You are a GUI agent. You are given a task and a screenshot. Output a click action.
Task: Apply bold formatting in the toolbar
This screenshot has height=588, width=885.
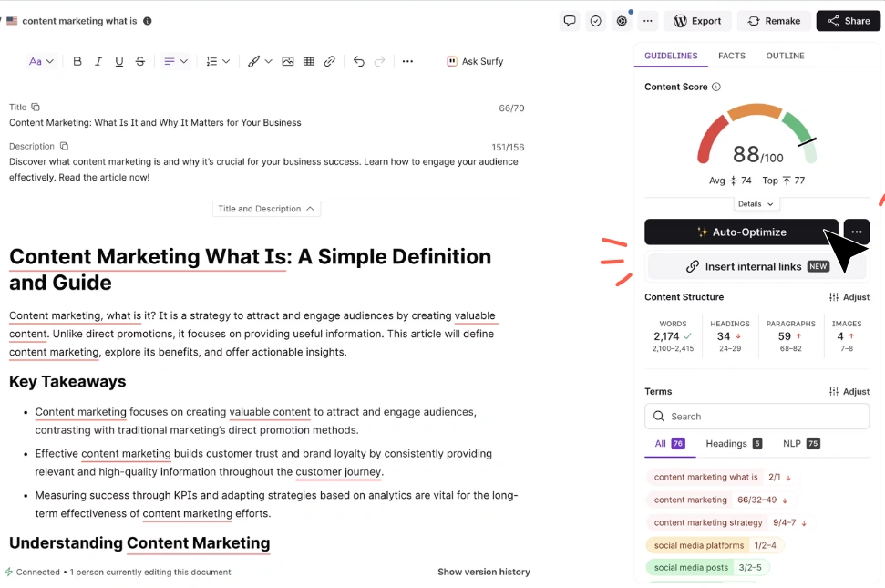(x=77, y=61)
